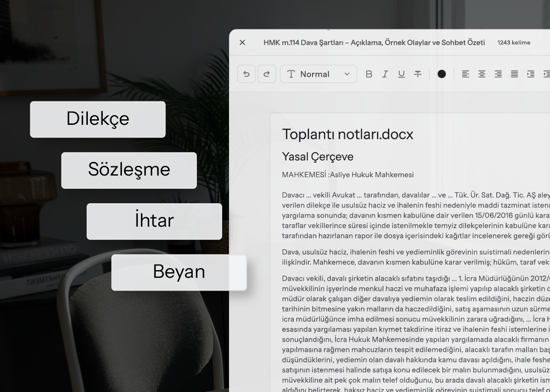Choose the Sözleşme option
The image size is (550, 392).
(129, 170)
